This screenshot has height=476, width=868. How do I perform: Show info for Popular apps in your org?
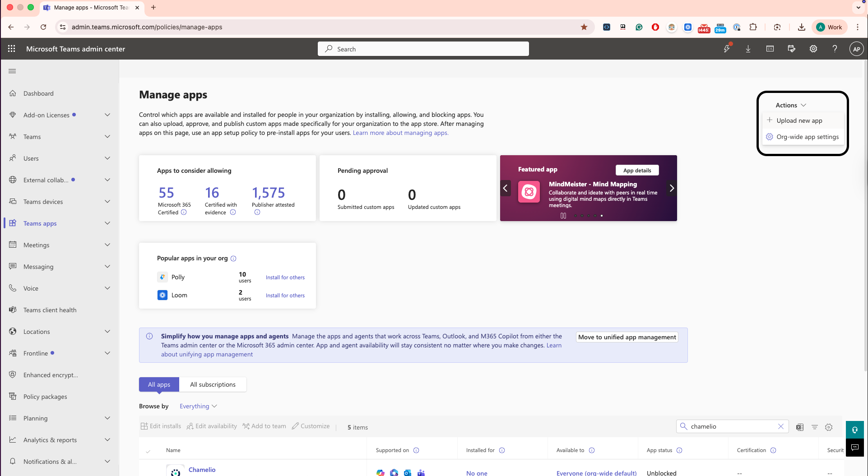[x=233, y=259]
